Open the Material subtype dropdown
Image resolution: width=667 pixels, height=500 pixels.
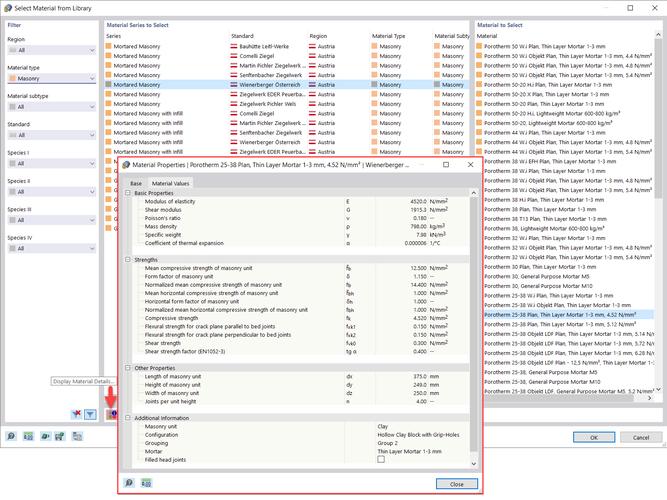pos(52,107)
